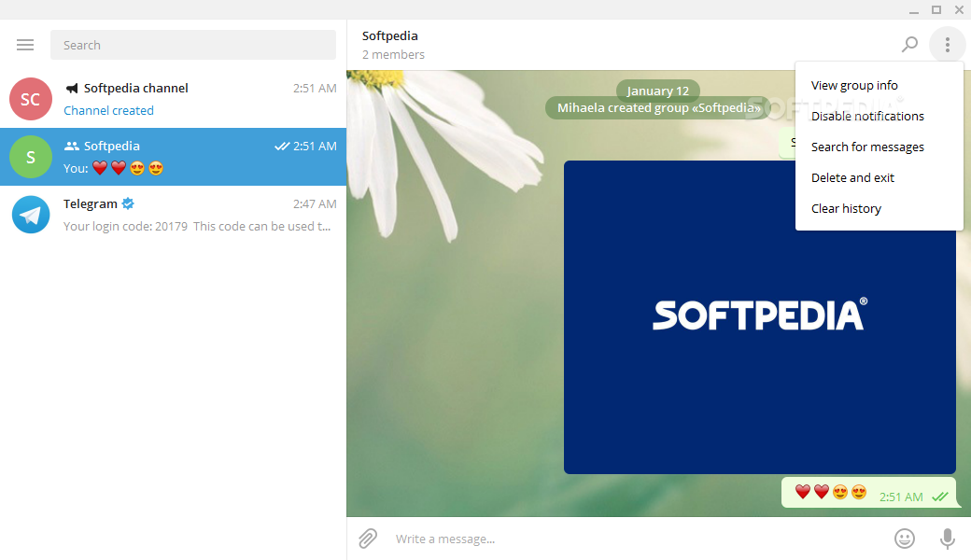Minimize the Telegram window

click(x=914, y=10)
